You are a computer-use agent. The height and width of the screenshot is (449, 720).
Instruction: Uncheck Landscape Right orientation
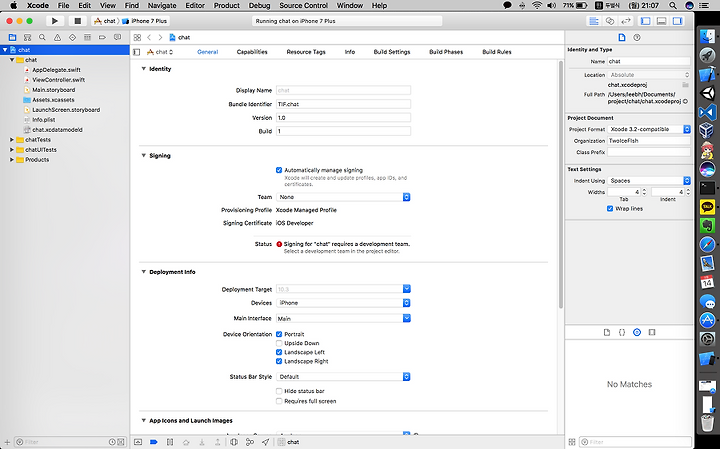279,361
